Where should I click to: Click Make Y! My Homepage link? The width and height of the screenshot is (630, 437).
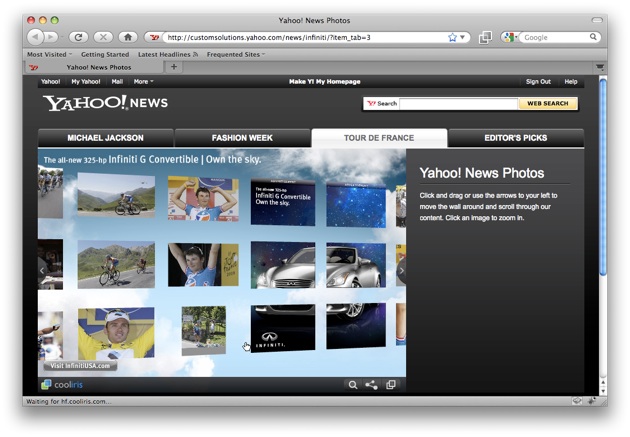coord(325,82)
